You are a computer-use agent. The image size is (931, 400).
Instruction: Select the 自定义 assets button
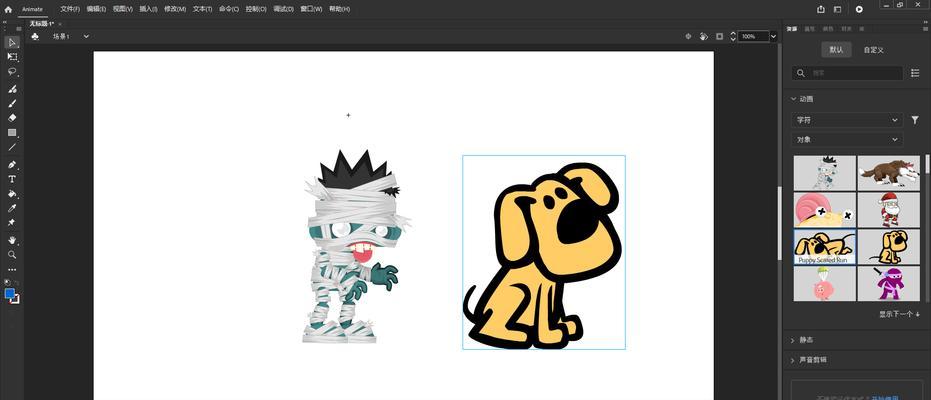click(873, 50)
